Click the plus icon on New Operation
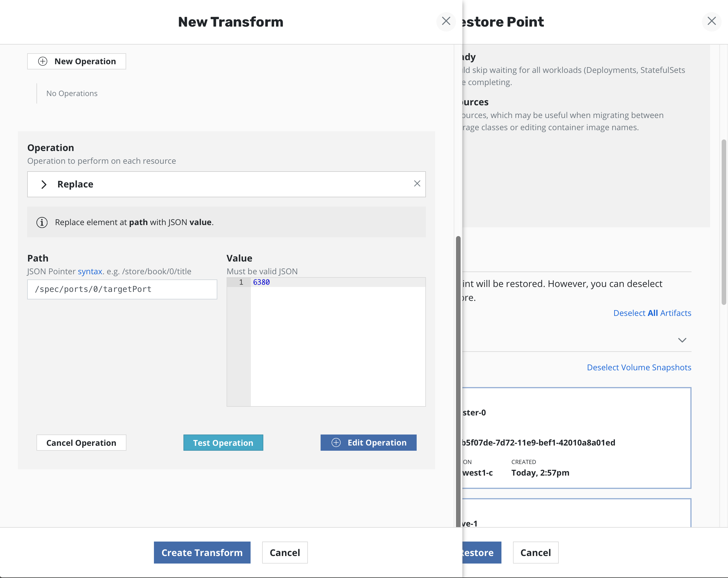This screenshot has width=728, height=578. point(43,61)
